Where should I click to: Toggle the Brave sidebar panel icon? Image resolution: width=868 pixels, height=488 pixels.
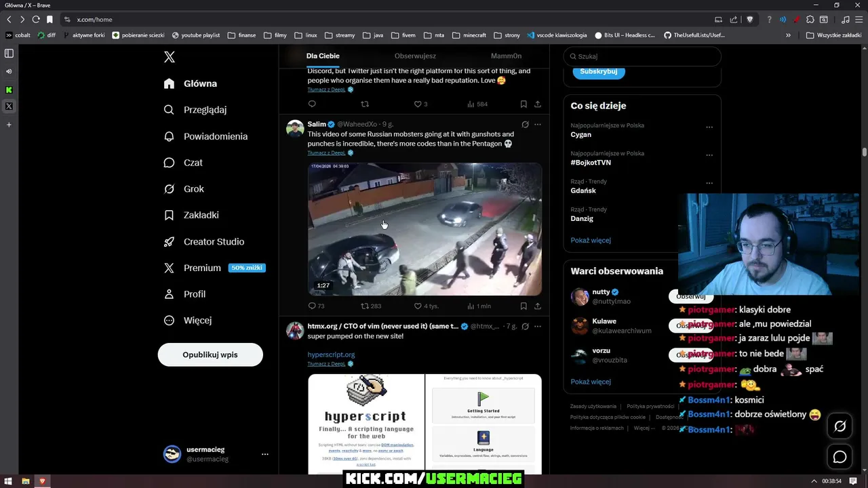click(9, 53)
